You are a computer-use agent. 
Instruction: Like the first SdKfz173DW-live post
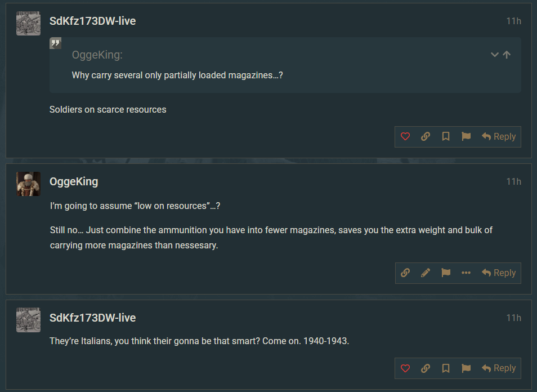click(x=405, y=136)
